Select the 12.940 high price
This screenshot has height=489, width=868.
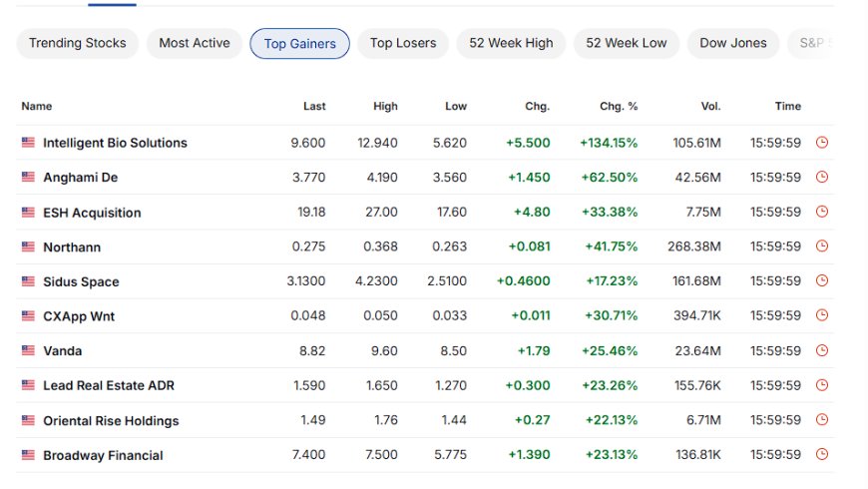point(377,143)
